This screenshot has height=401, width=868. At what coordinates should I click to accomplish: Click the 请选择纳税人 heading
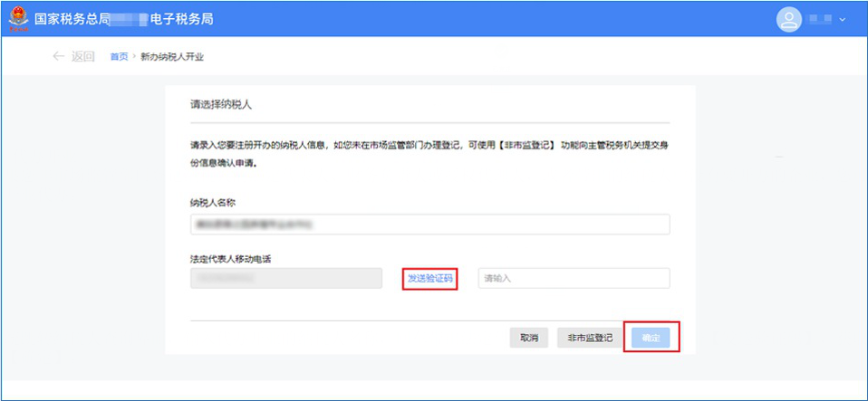pyautogui.click(x=220, y=105)
